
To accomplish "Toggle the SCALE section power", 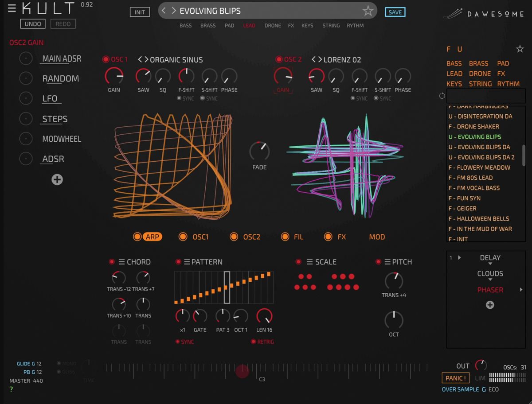I will pos(299,262).
